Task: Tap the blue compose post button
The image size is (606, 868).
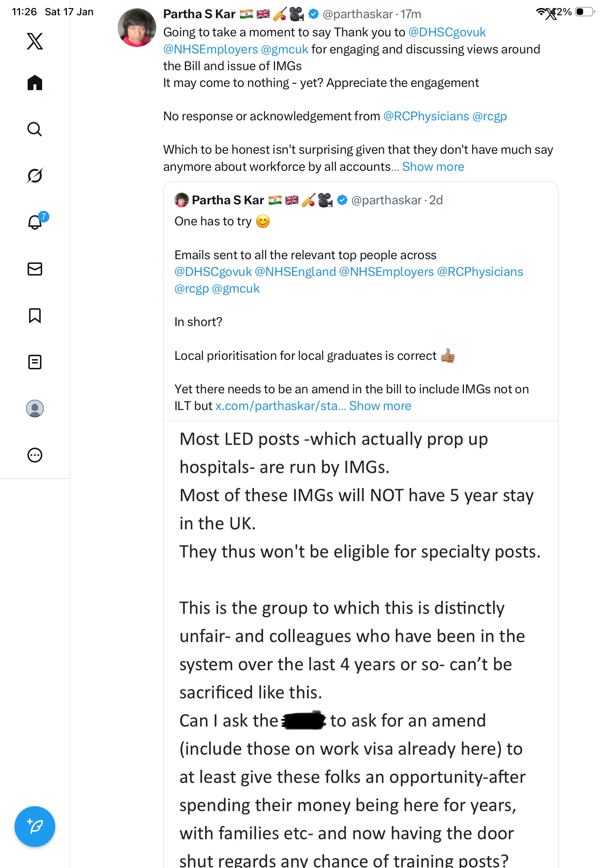Action: point(35,827)
